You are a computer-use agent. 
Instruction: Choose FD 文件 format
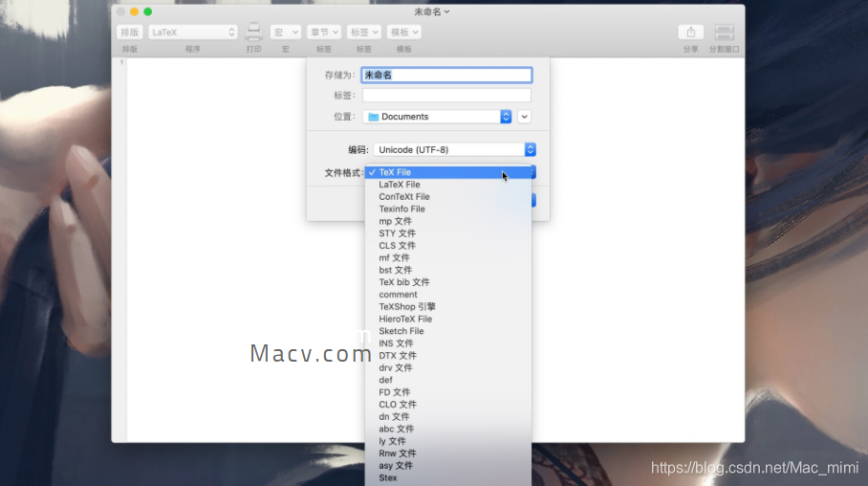click(x=448, y=392)
